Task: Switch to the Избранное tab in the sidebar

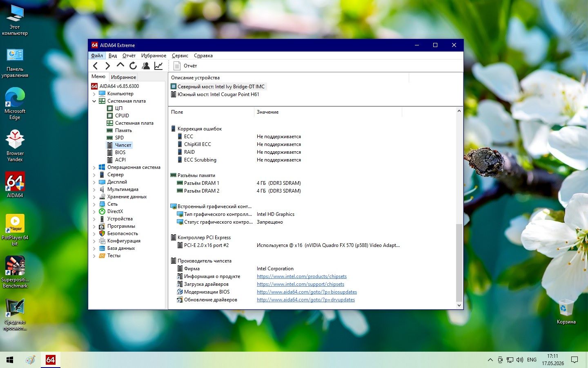Action: [x=123, y=77]
